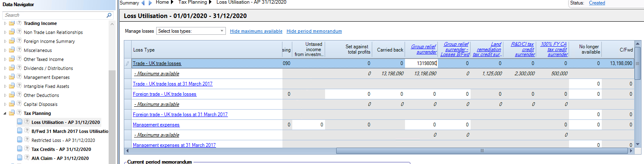Screen dimensions: 644x164
Task: Go forward using the right navigation arrow
Action: click(150, 3)
